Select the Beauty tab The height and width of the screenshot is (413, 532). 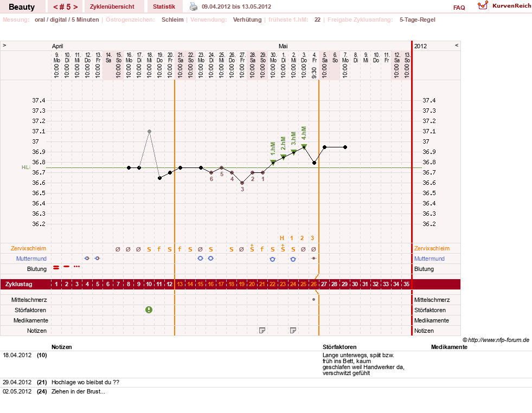pyautogui.click(x=22, y=7)
